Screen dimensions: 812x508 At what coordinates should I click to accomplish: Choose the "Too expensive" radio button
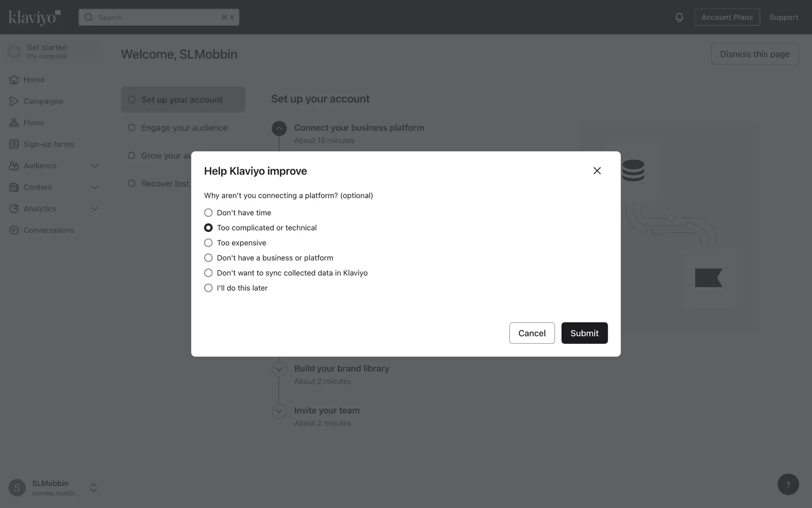[x=208, y=243]
